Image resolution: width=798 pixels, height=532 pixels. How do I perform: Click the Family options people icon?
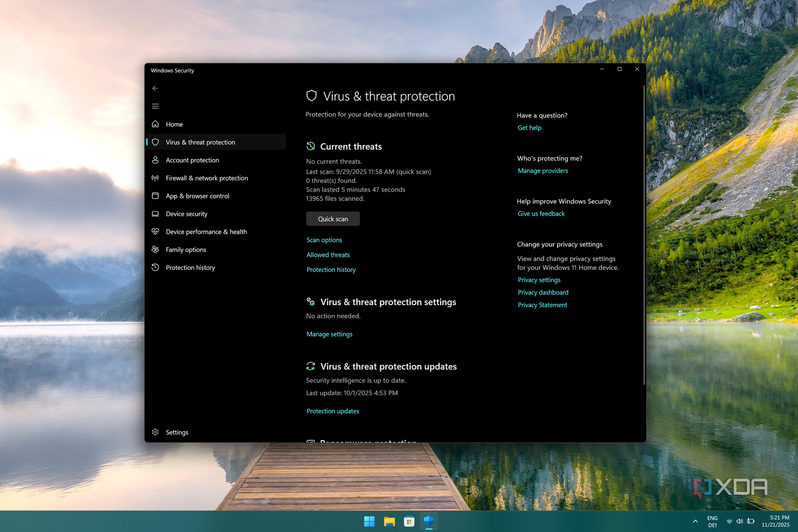tap(155, 249)
